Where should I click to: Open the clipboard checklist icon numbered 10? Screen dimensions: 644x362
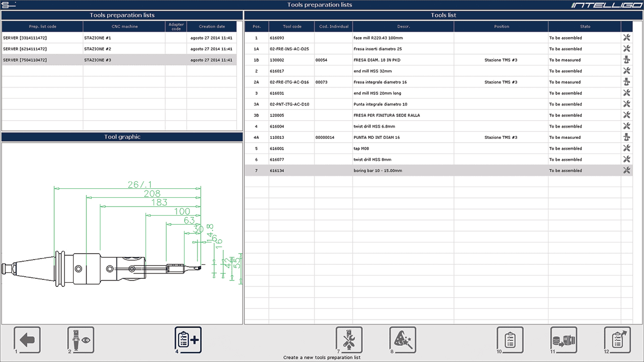point(510,340)
